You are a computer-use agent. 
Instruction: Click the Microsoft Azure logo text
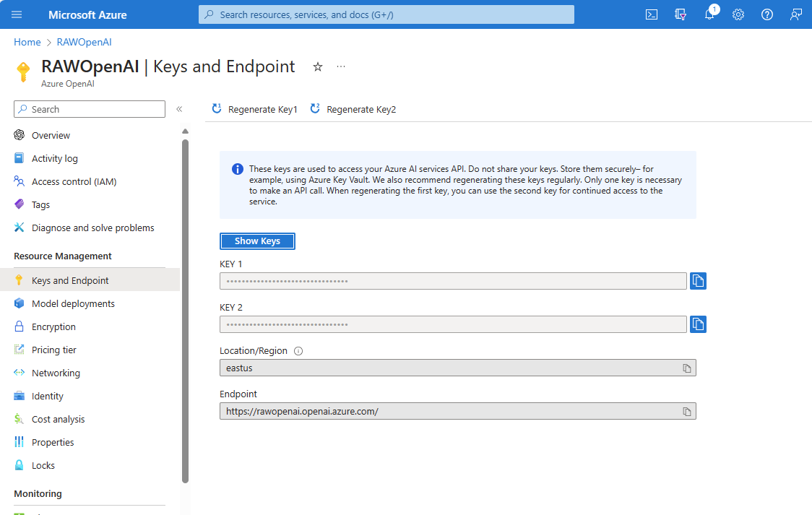point(87,15)
